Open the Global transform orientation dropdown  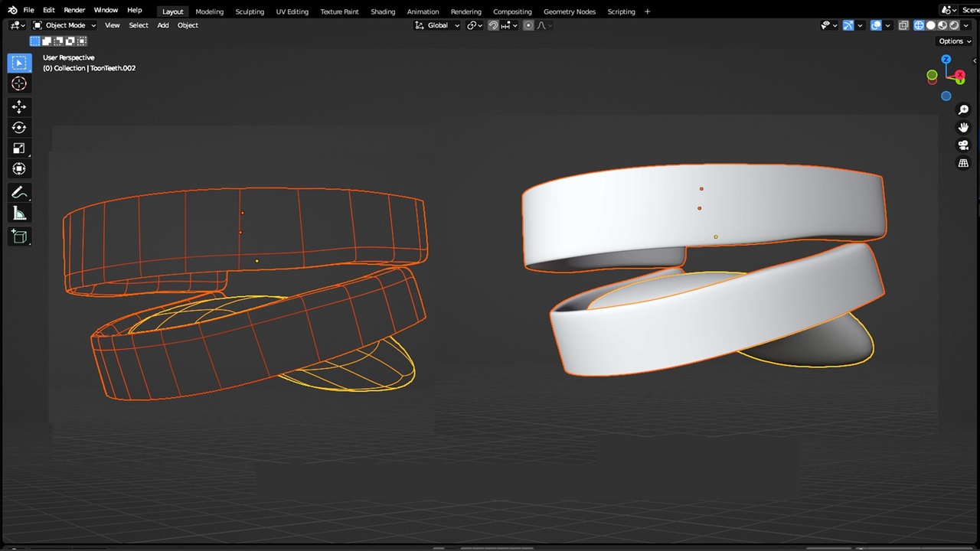pos(437,25)
